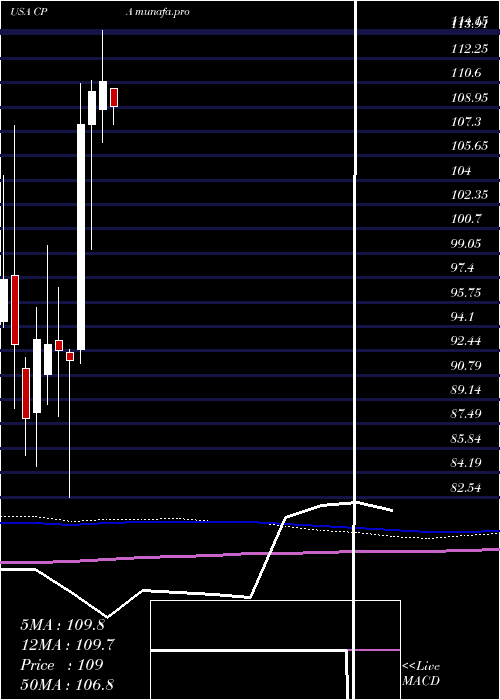The image size is (500, 700).
Task: Click the USA CP ticker title
Action: tap(29, 12)
